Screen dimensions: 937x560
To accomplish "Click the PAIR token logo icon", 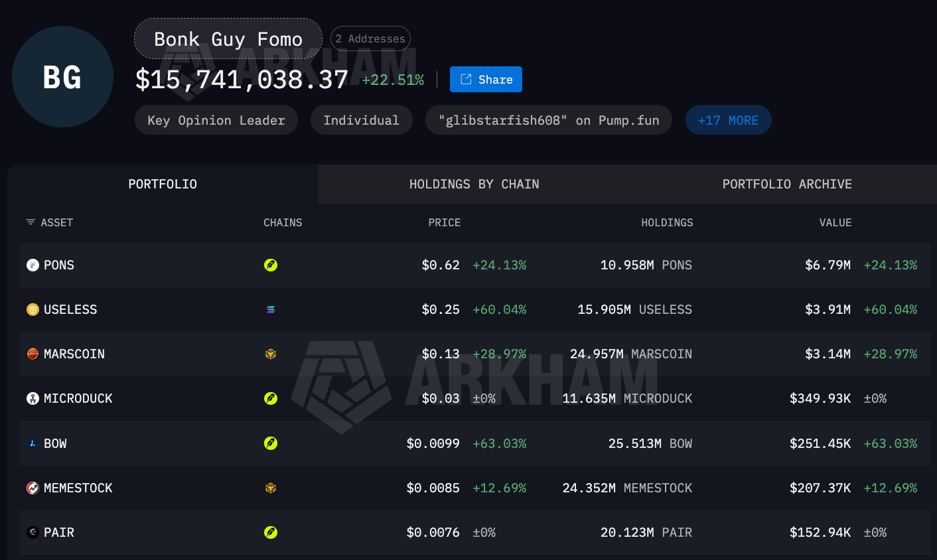I will 33,532.
